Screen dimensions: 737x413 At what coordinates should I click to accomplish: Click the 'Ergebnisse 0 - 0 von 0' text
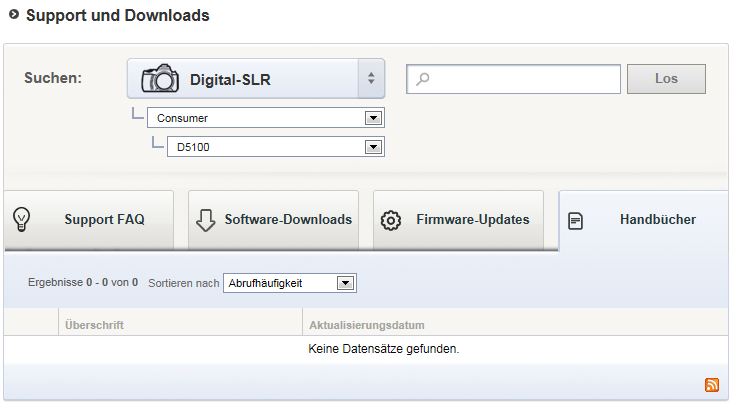[83, 282]
